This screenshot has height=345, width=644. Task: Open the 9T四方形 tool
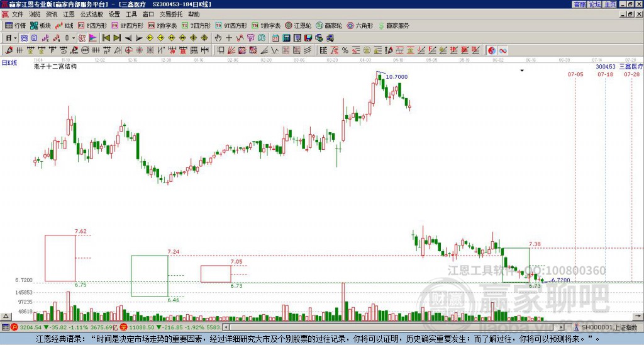coord(231,25)
